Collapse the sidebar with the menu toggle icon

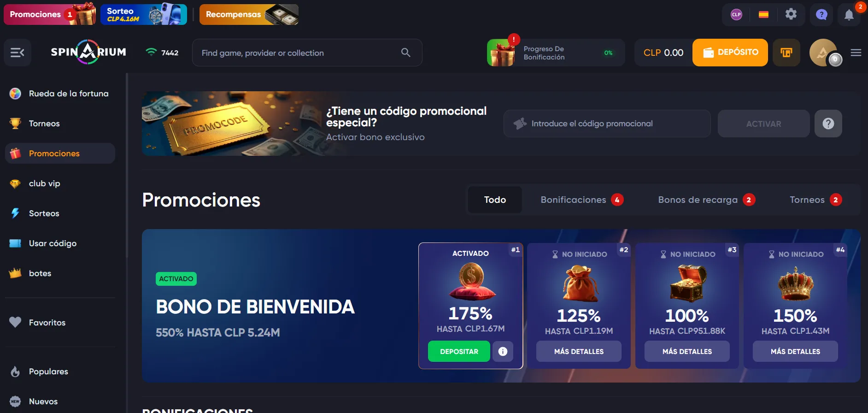click(18, 53)
